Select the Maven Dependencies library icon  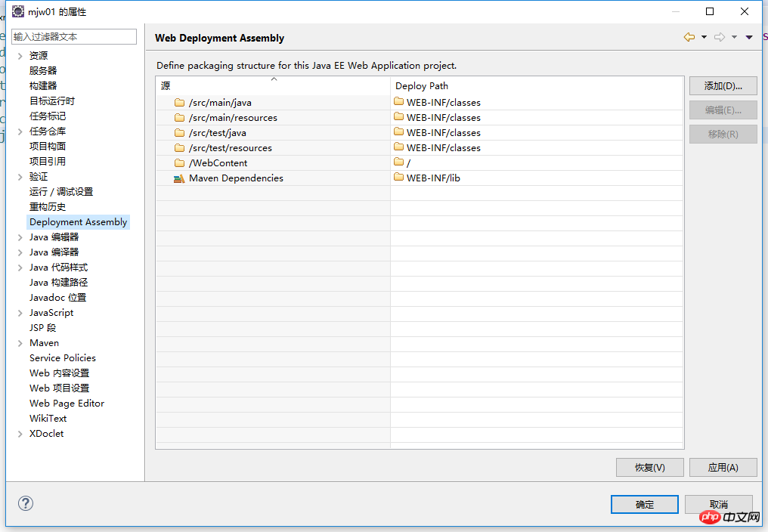point(179,178)
